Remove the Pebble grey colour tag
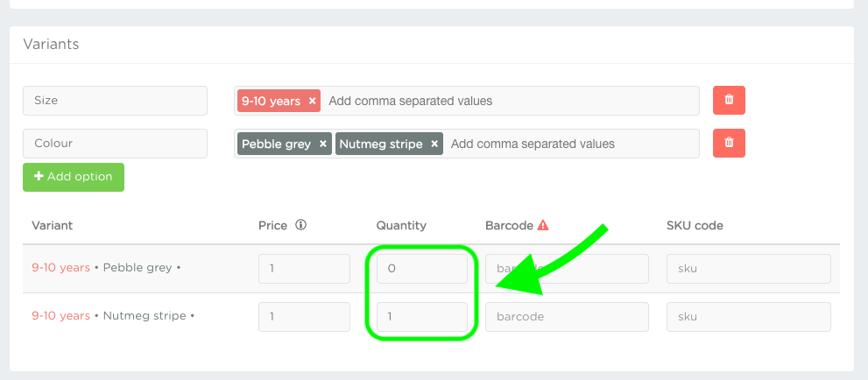The width and height of the screenshot is (868, 380). coord(323,144)
